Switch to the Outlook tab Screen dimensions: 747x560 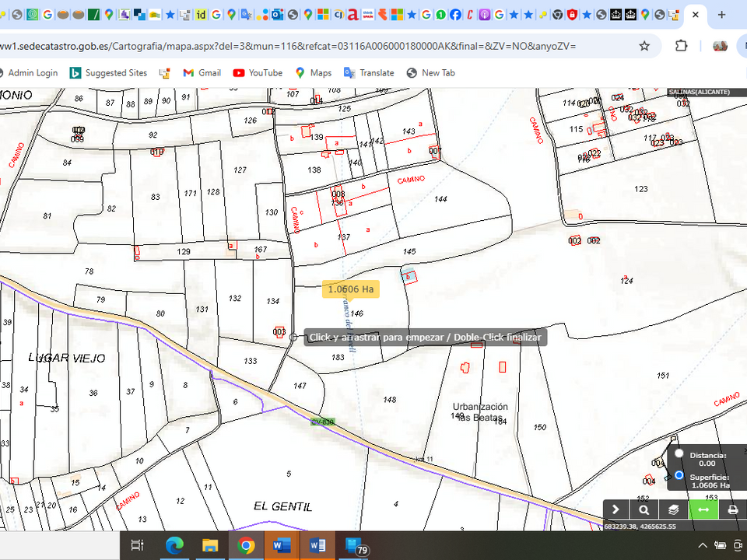(277, 15)
